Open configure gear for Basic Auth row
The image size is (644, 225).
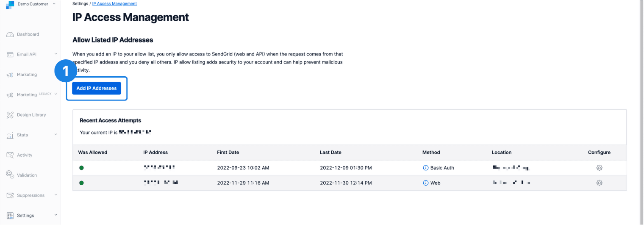tap(599, 168)
